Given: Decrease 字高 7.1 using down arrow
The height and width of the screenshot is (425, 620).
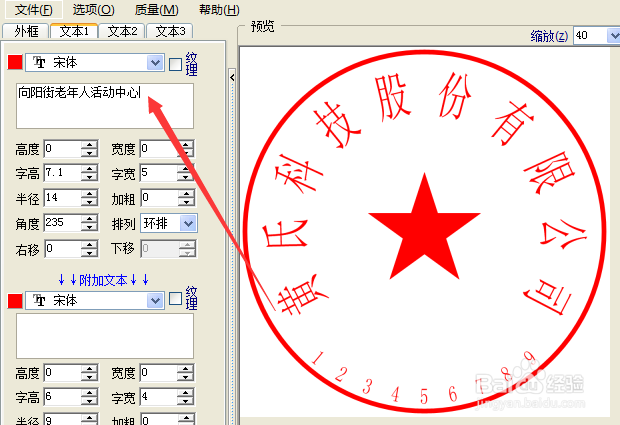Looking at the screenshot, I should click(x=90, y=178).
